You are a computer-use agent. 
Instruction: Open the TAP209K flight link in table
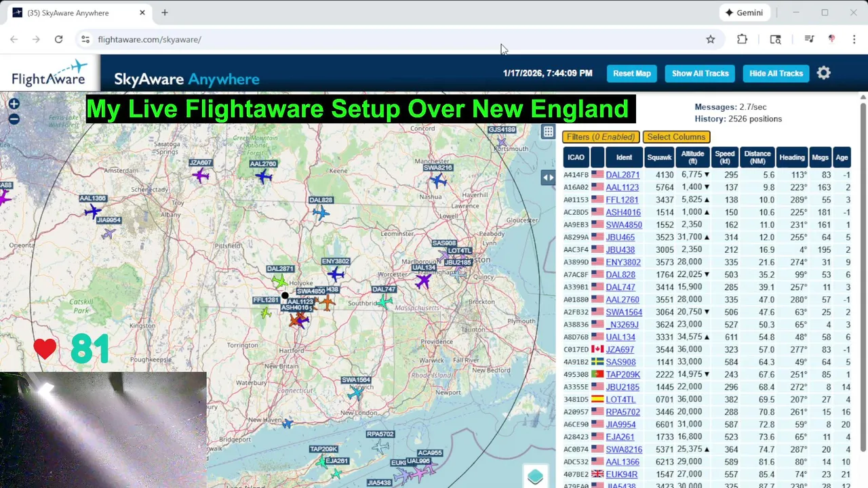click(x=623, y=375)
